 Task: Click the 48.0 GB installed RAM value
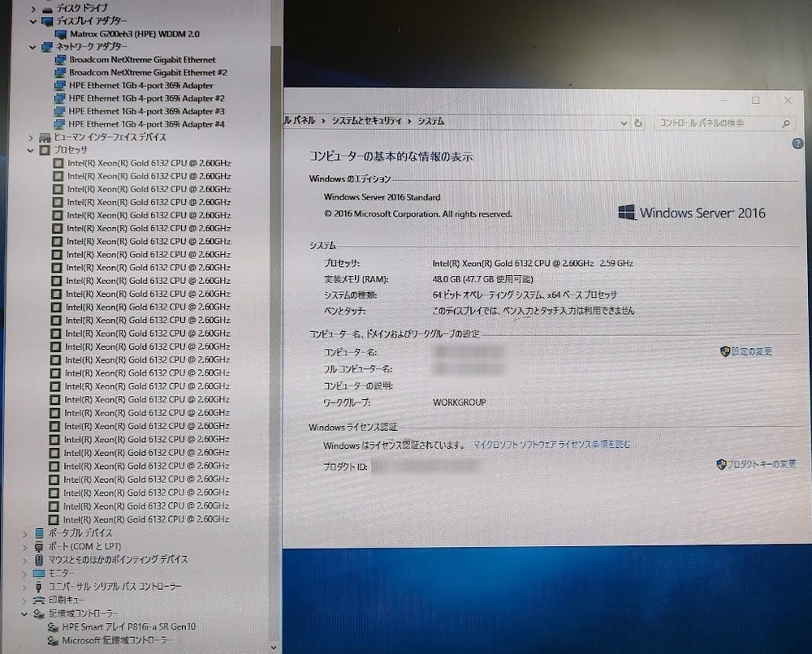point(482,279)
